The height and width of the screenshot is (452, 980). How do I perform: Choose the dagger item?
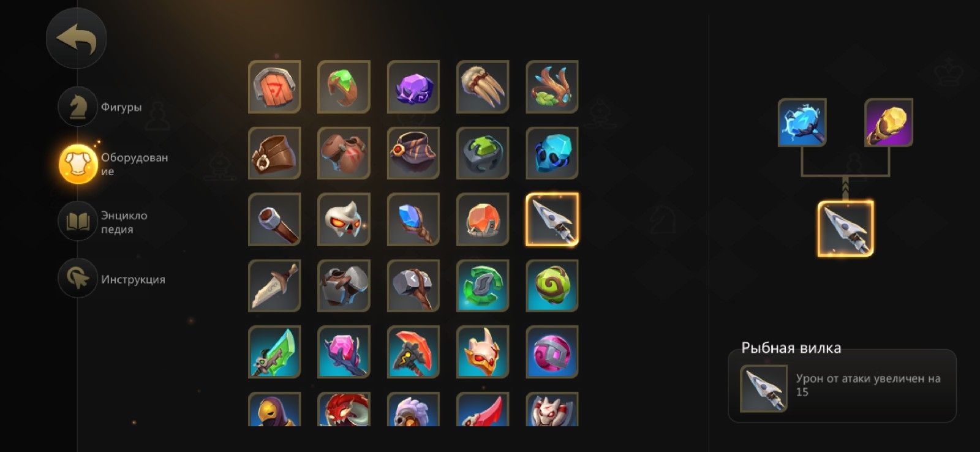click(274, 285)
